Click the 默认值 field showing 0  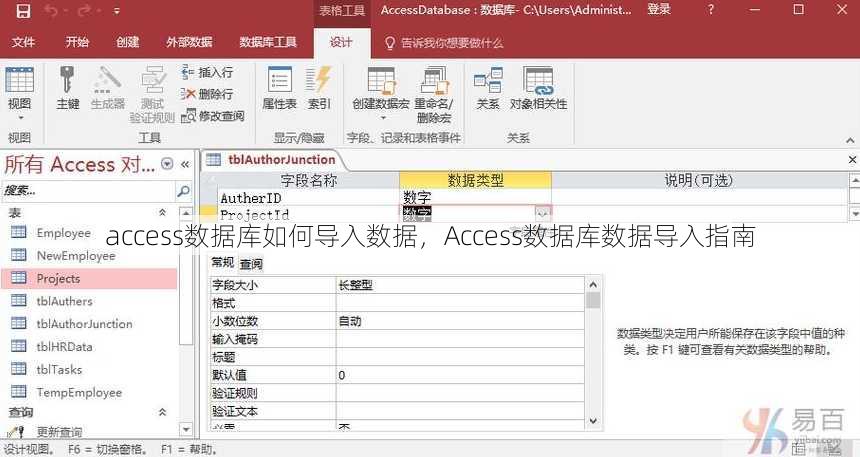tap(460, 375)
